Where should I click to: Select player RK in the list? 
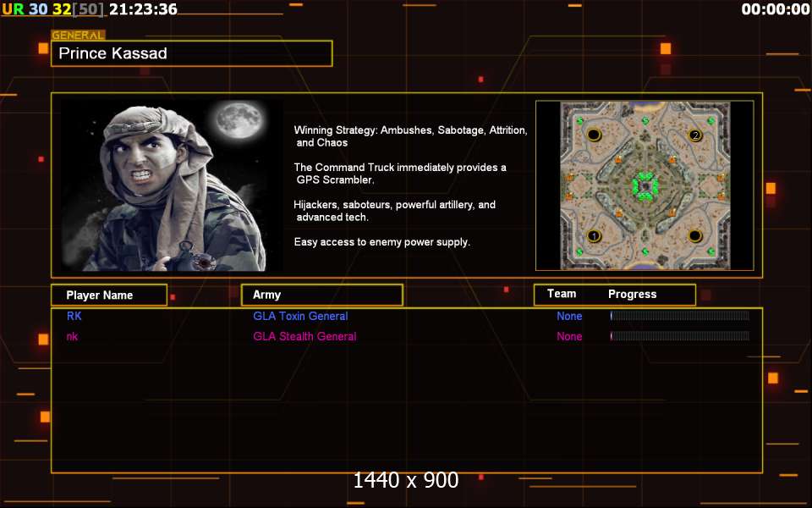click(x=74, y=316)
